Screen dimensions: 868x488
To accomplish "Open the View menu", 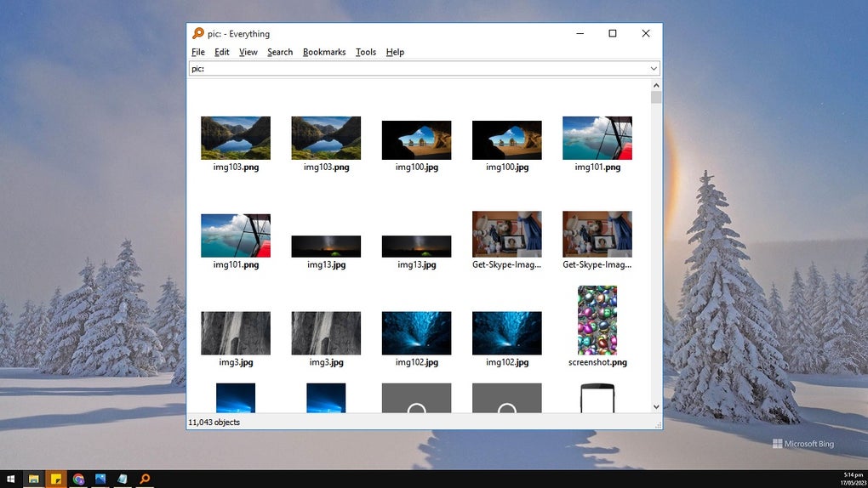I will (248, 52).
